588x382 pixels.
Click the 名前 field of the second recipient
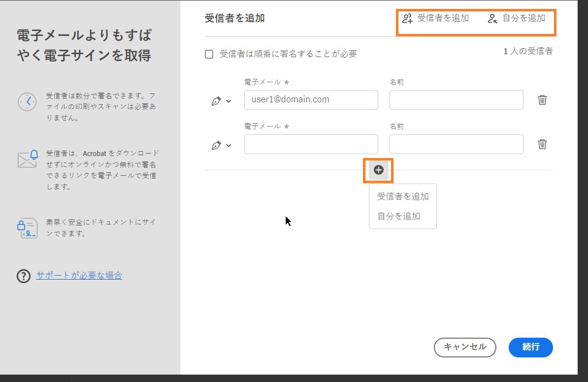point(456,144)
